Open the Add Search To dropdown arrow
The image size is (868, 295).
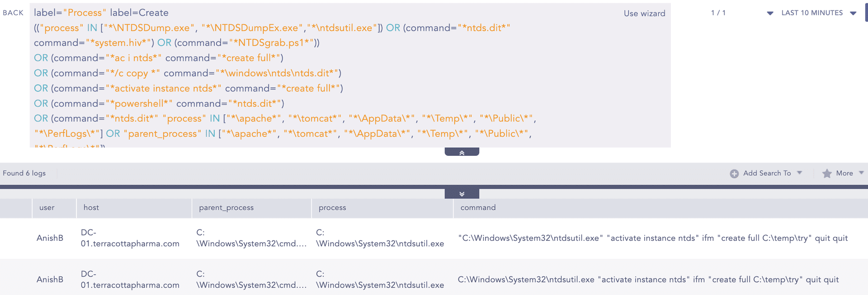point(799,173)
